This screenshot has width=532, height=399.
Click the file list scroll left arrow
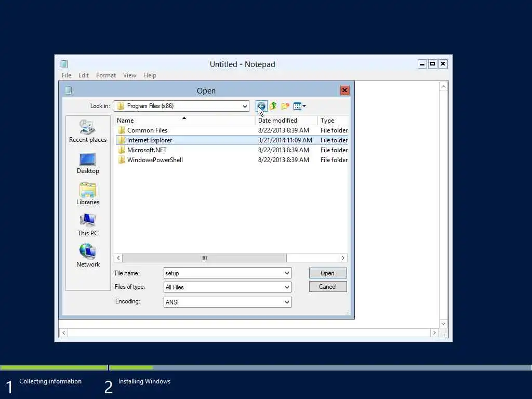pyautogui.click(x=118, y=258)
